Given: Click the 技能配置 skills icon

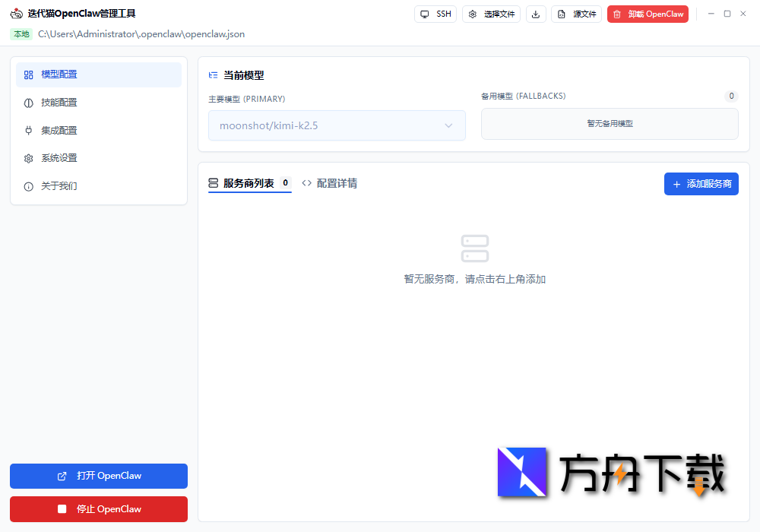Looking at the screenshot, I should [x=28, y=102].
